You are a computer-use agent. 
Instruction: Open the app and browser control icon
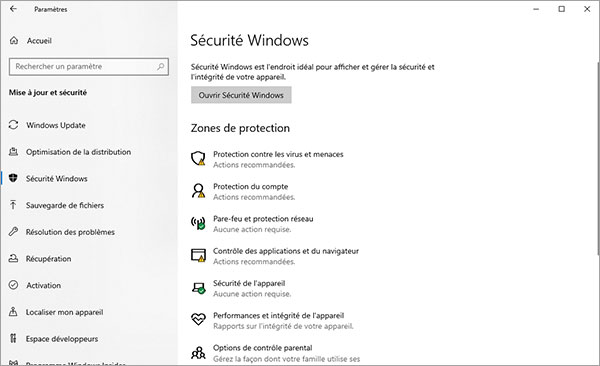coord(198,255)
